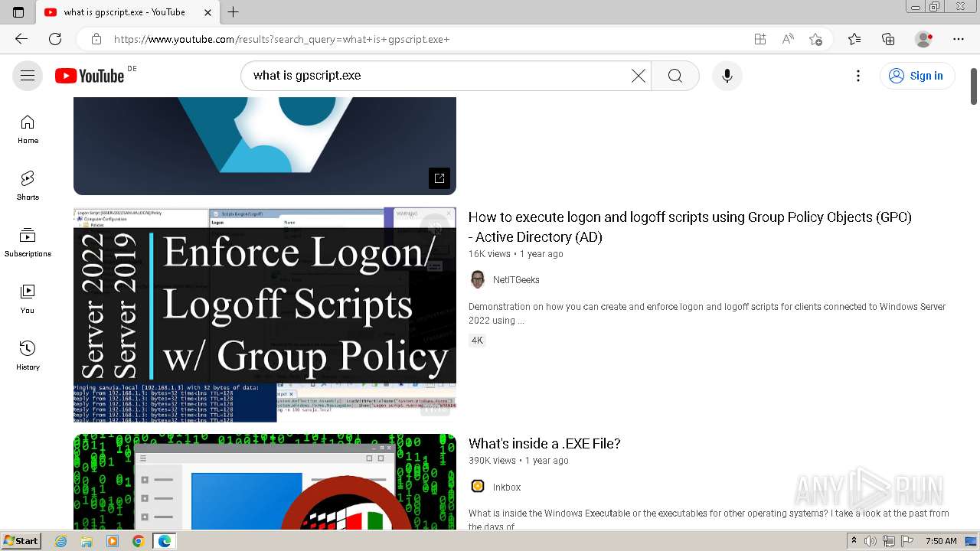Open a new browser tab
This screenshot has width=980, height=551.
pos(234,12)
